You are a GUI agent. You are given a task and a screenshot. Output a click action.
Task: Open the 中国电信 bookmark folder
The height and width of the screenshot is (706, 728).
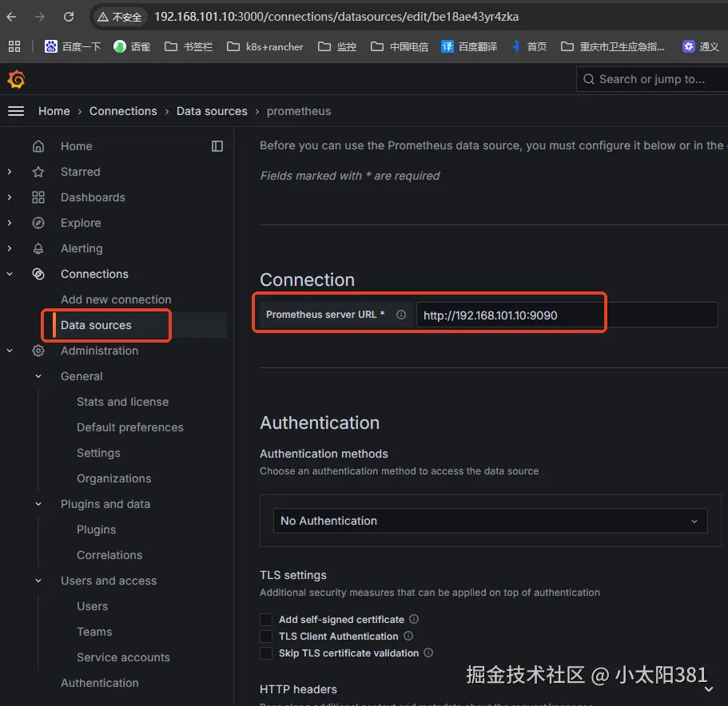tap(400, 46)
